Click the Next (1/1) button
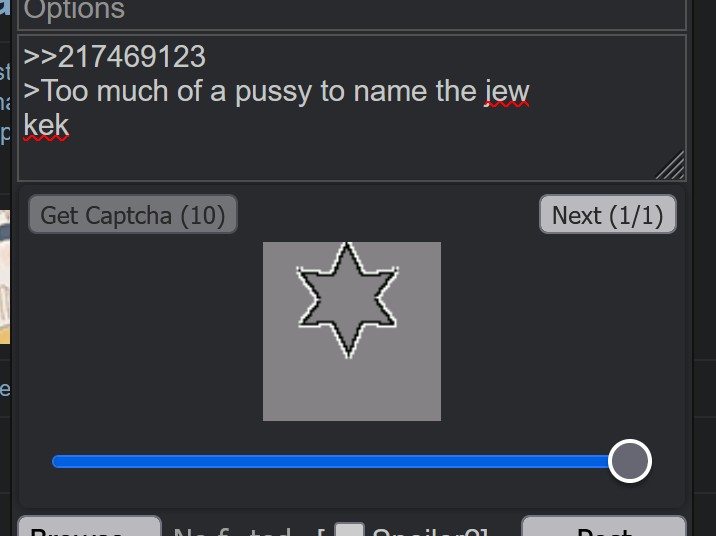Screen dimensions: 716x536 click(608, 214)
